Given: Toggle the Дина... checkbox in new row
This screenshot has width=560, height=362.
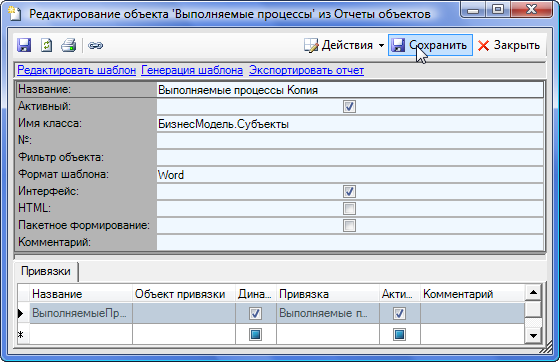Looking at the screenshot, I should tap(255, 335).
